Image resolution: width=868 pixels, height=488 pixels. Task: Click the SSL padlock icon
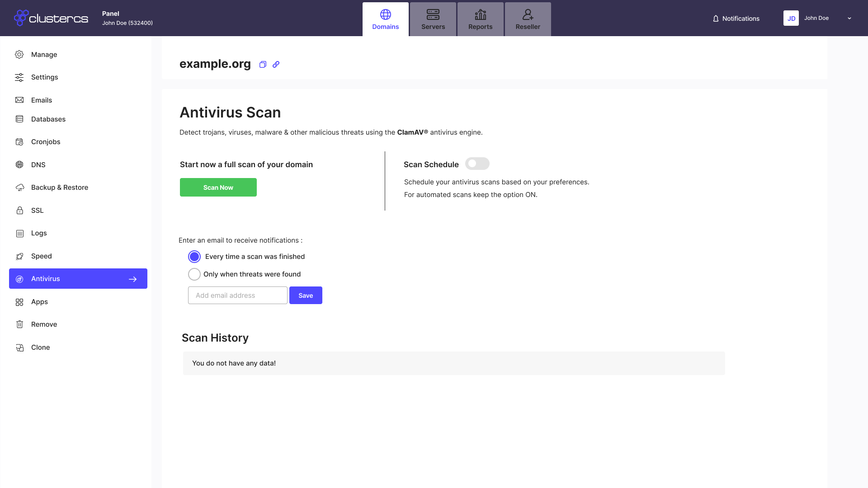[19, 211]
